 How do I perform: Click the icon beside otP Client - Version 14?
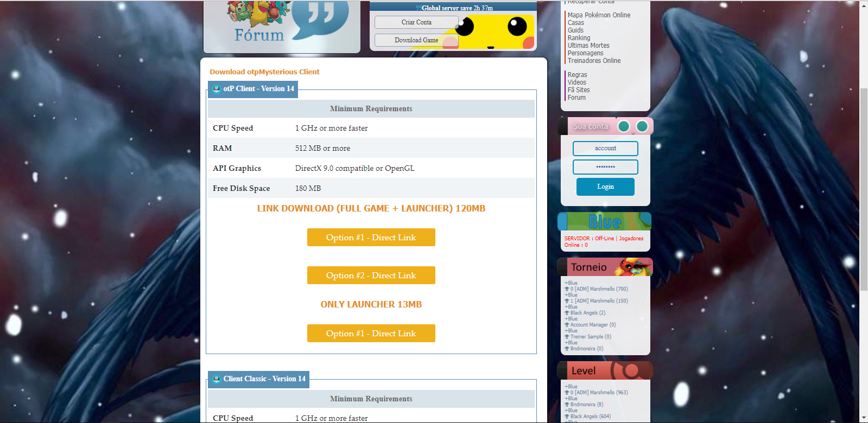click(217, 89)
